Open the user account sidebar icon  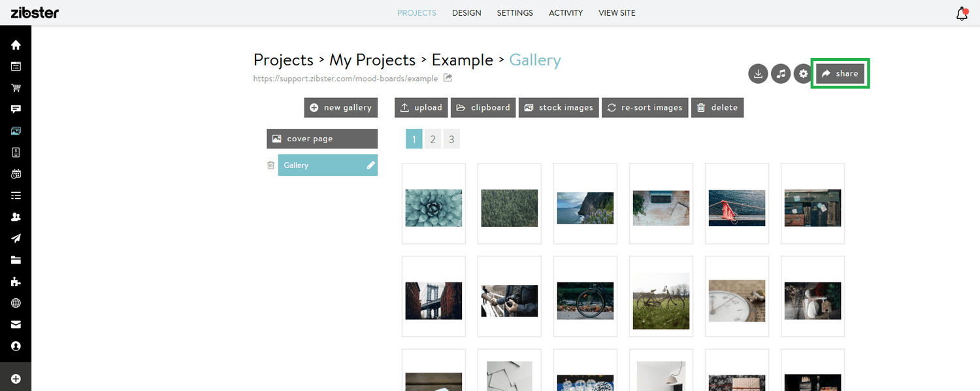coord(16,346)
